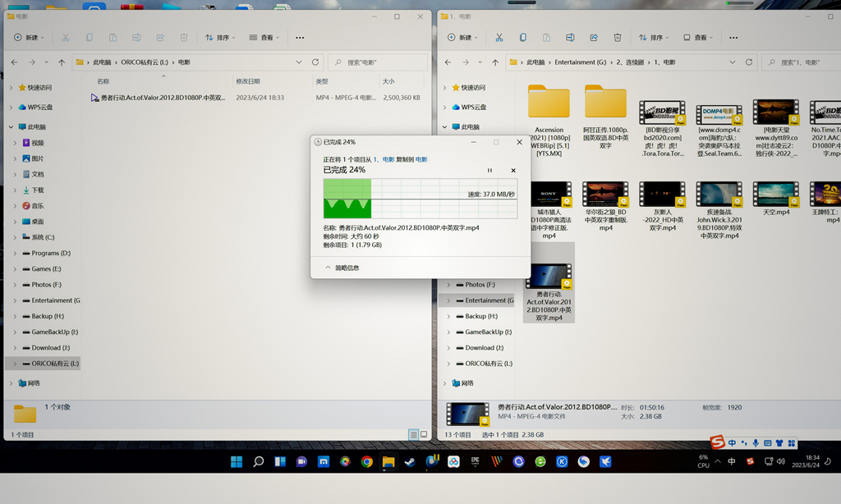The height and width of the screenshot is (504, 841).
Task: Click the rename icon in right Explorer toolbar
Action: [570, 38]
